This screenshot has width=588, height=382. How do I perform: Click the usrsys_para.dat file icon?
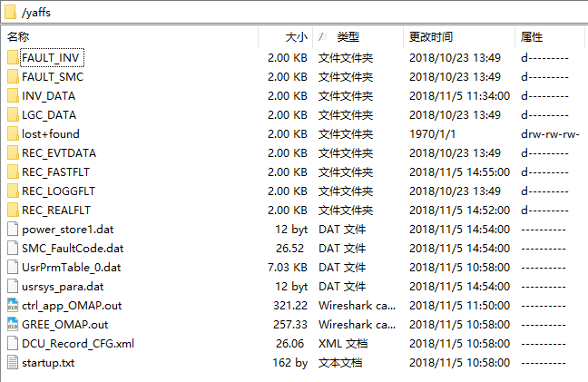pos(13,287)
